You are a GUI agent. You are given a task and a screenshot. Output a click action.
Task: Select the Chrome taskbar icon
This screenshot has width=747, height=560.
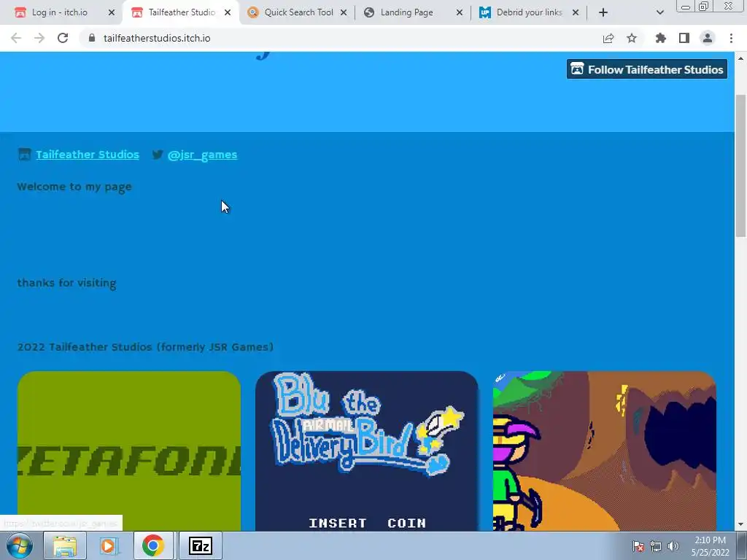tap(153, 545)
